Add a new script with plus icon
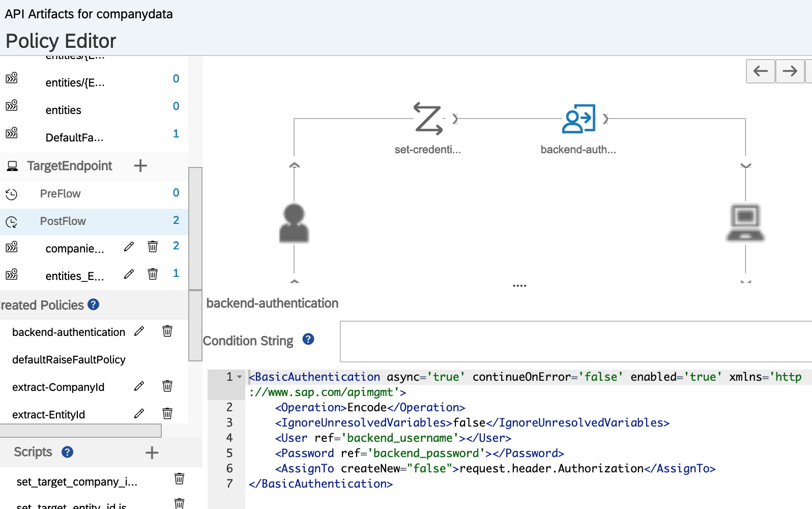Viewport: 812px width, 509px height. (x=152, y=453)
